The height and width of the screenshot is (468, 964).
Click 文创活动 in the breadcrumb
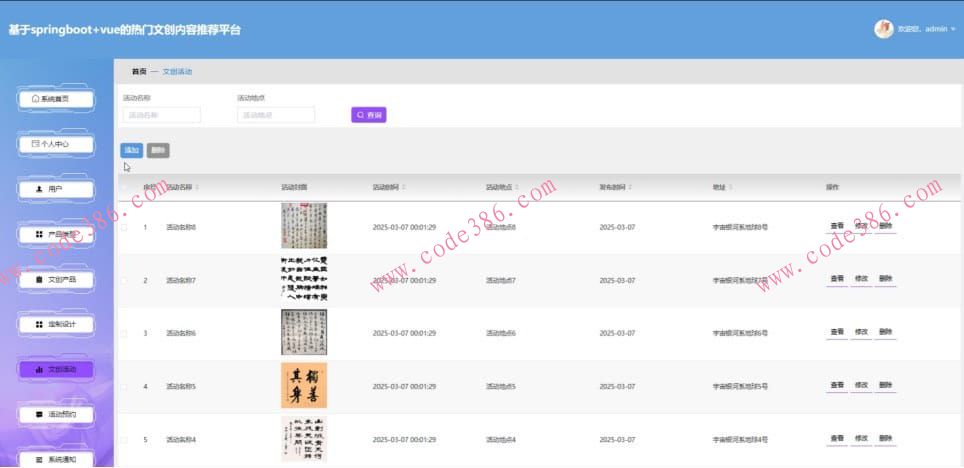(177, 72)
